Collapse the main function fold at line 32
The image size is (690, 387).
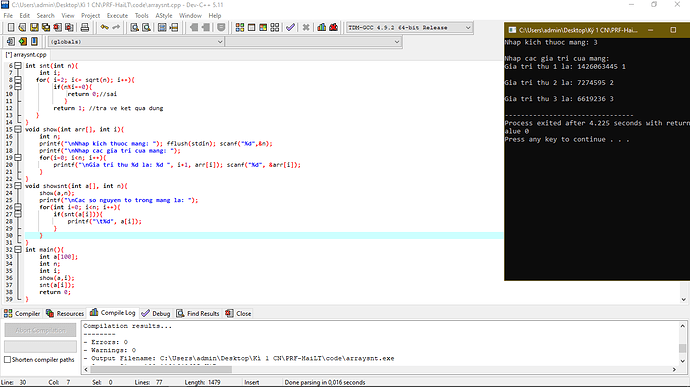[x=18, y=250]
